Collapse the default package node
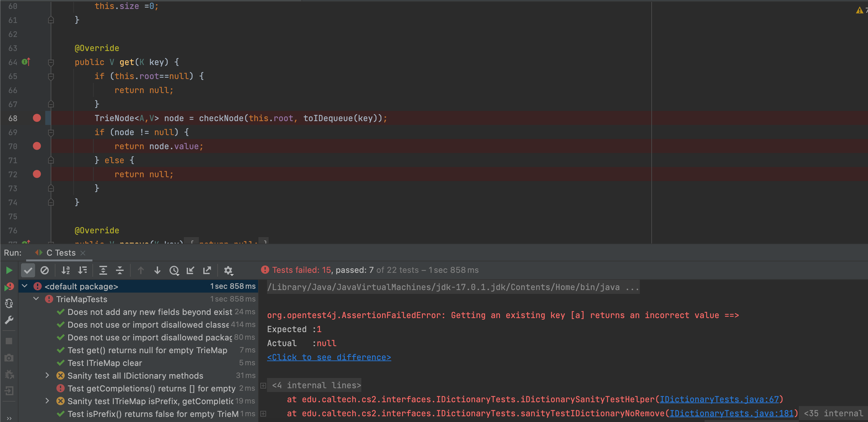 [25, 286]
